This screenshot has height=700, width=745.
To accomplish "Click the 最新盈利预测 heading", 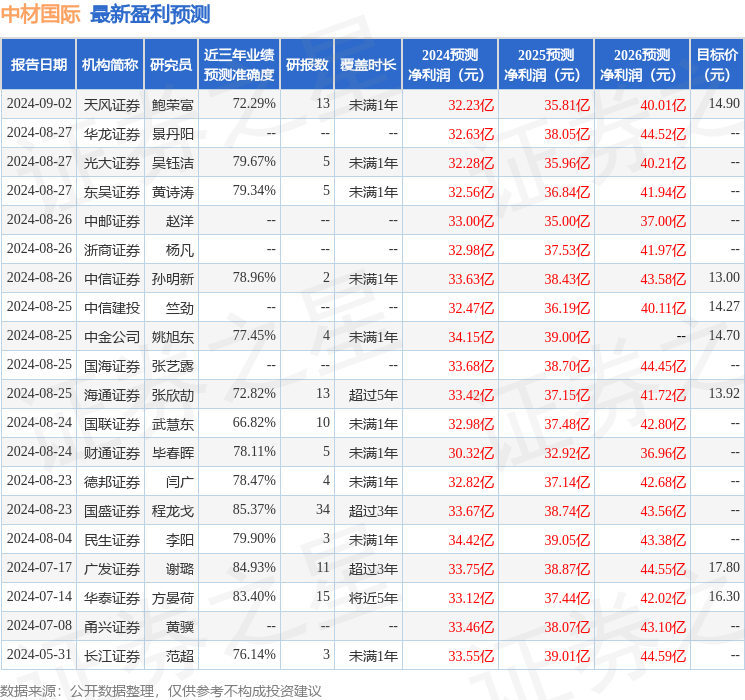I will click(x=150, y=14).
